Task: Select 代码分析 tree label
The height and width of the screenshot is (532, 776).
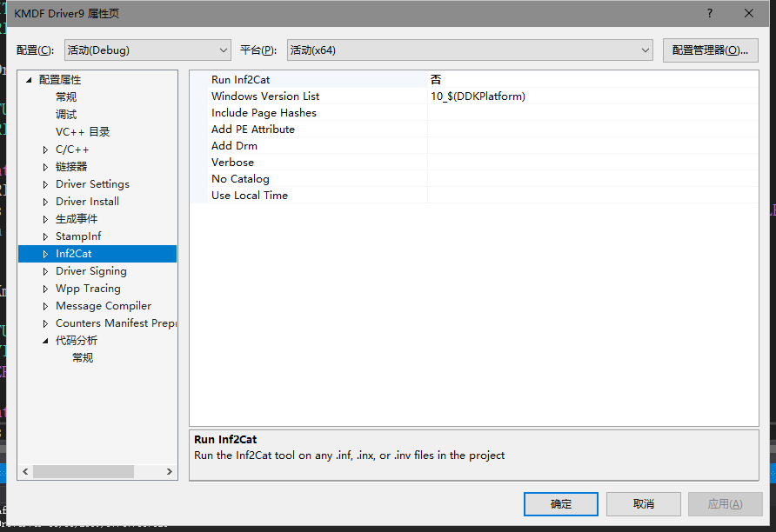Action: coord(77,341)
